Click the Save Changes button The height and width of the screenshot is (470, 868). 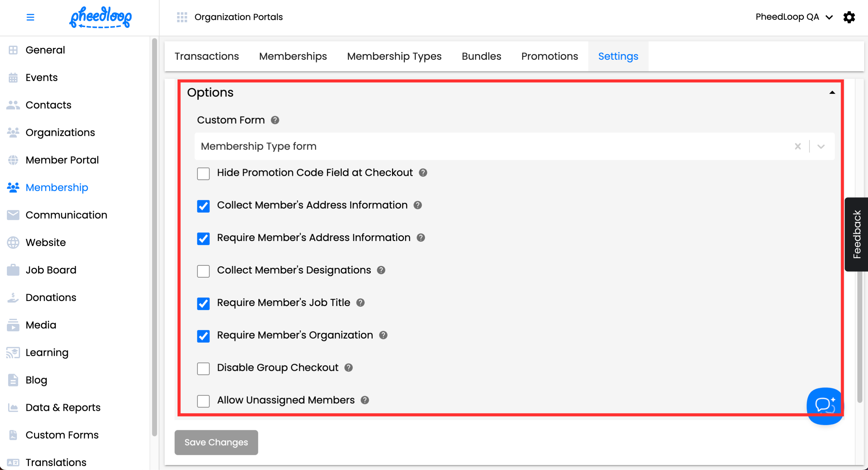click(x=216, y=442)
